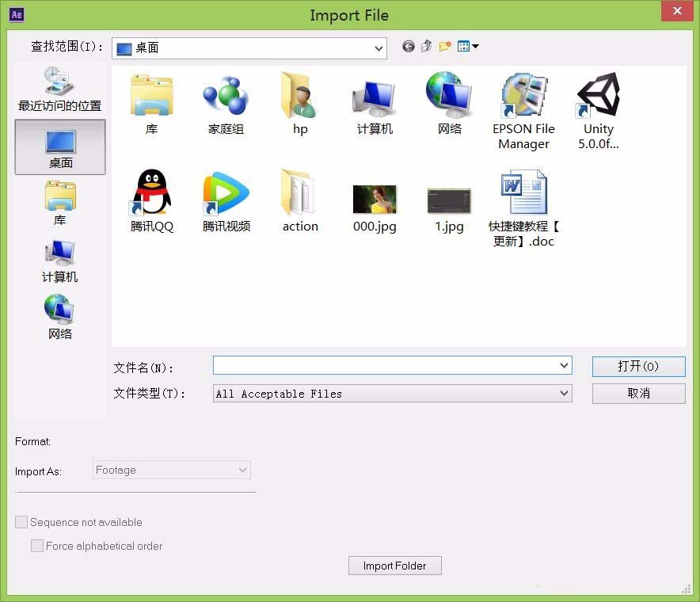Open the 腾讯QQ application icon
The width and height of the screenshot is (700, 602).
(150, 194)
